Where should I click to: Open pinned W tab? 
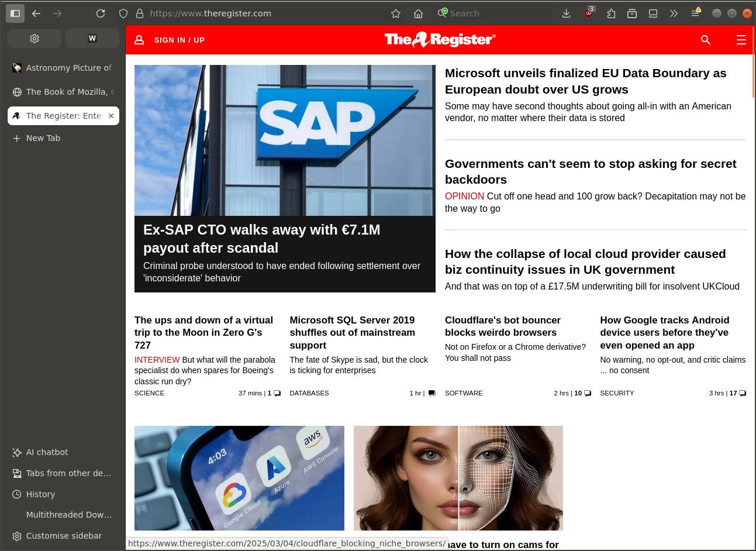pos(92,39)
